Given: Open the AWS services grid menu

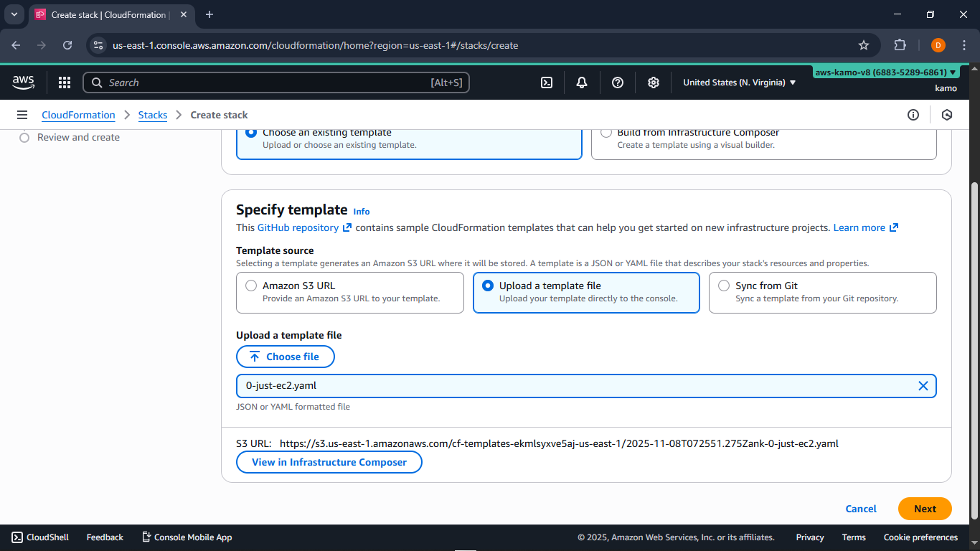Looking at the screenshot, I should [x=65, y=83].
